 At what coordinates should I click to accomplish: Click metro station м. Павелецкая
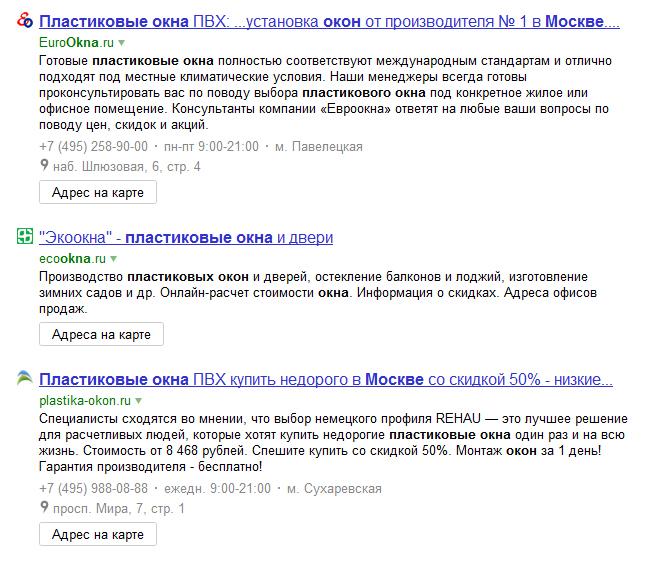[319, 146]
